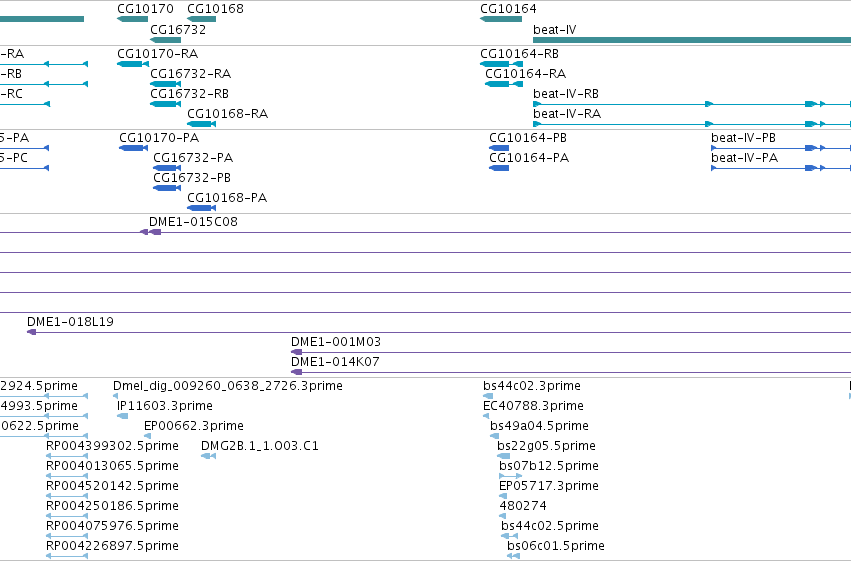The width and height of the screenshot is (851, 561).
Task: Select EST bs22g05.5prime
Action: click(504, 456)
